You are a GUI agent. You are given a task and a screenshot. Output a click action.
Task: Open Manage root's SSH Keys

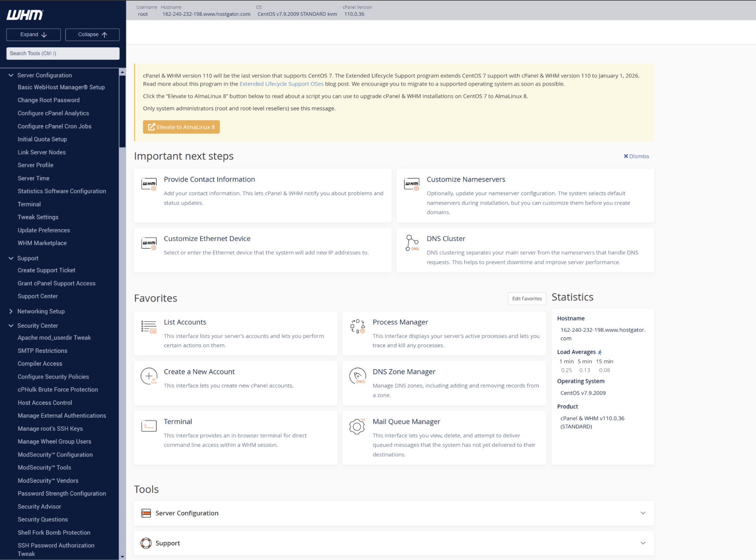(x=50, y=428)
